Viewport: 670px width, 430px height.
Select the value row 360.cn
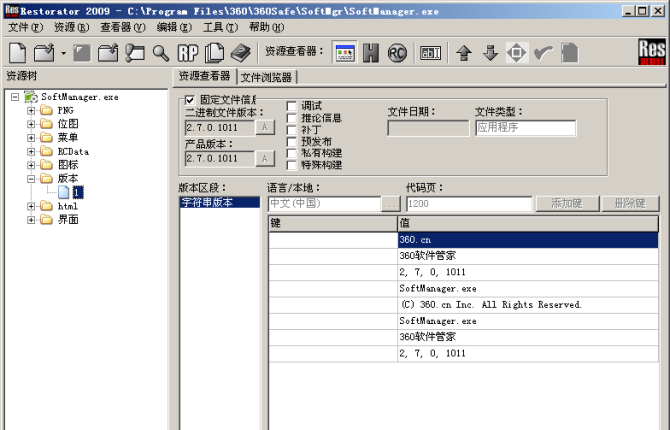[x=528, y=240]
